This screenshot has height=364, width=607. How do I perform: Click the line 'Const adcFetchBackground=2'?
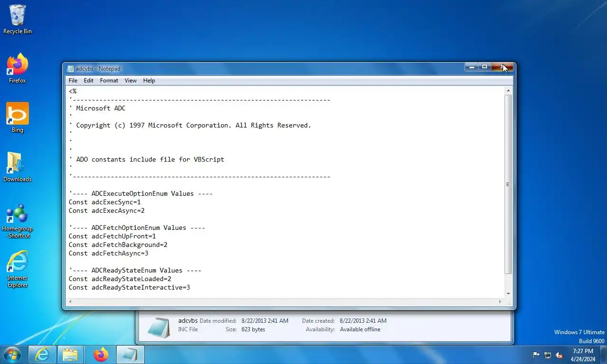(x=118, y=245)
